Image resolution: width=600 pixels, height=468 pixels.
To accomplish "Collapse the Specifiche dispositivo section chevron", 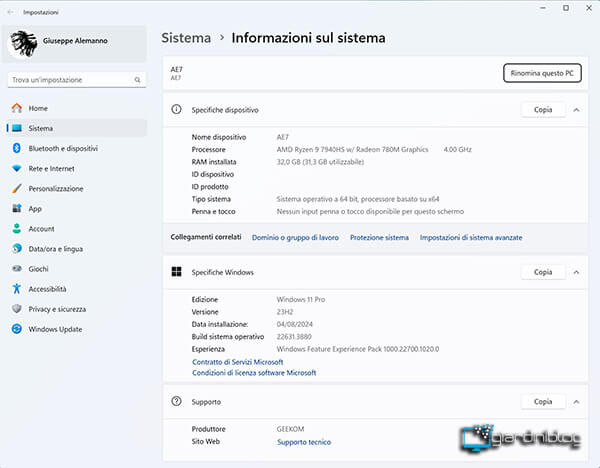I will click(x=576, y=110).
